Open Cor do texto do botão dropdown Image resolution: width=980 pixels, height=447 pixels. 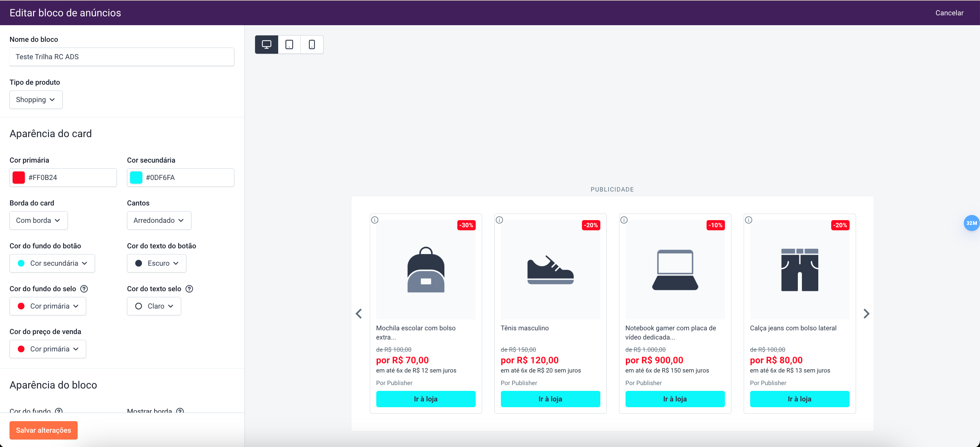tap(156, 263)
